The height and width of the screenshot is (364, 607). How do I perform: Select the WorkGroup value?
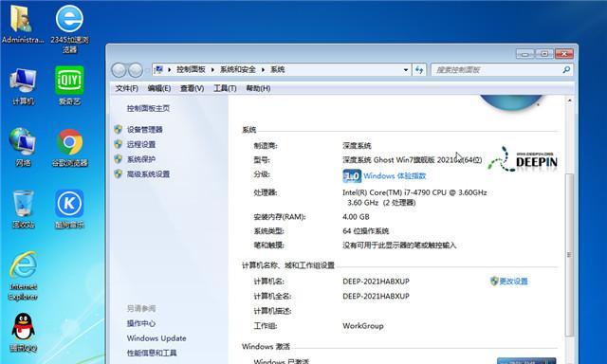pyautogui.click(x=363, y=326)
